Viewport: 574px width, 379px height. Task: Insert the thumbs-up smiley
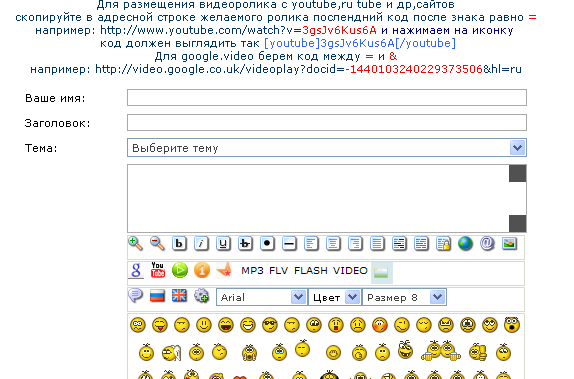478,352
